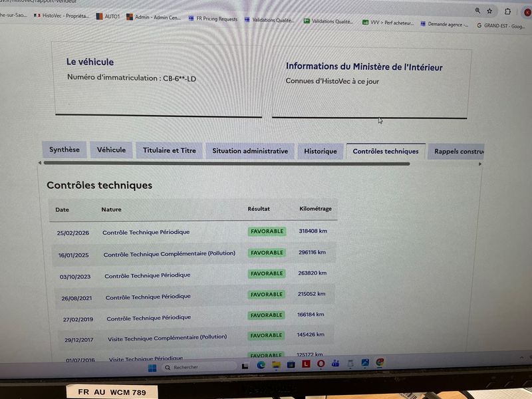Open the Photos app taskbar icon
The width and height of the screenshot is (532, 399).
point(365,362)
